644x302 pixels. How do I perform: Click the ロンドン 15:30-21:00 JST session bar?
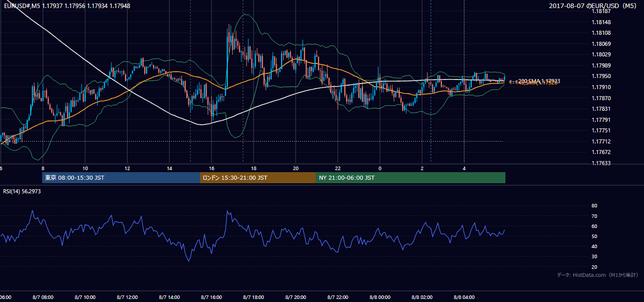(258, 178)
